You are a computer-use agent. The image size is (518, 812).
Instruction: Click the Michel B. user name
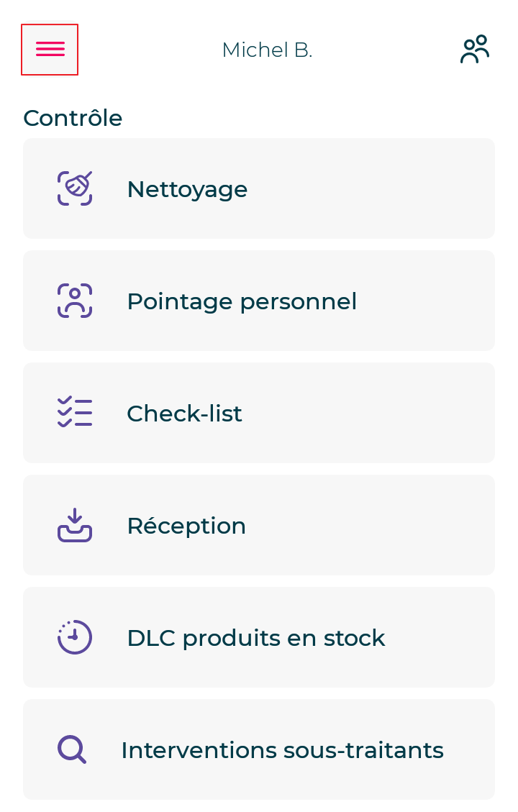point(267,50)
